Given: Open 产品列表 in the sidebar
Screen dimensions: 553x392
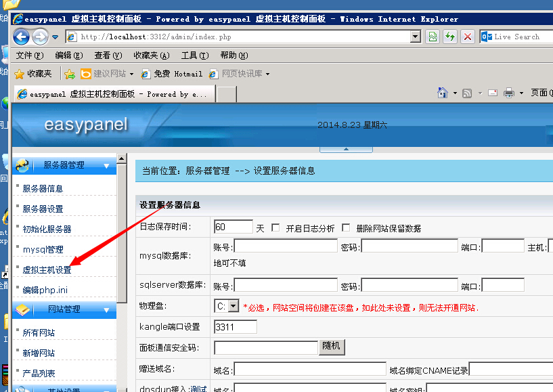Looking at the screenshot, I should pyautogui.click(x=39, y=373).
